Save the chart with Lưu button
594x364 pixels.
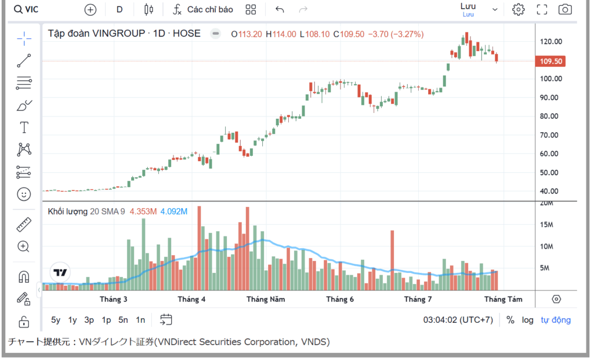468,9
